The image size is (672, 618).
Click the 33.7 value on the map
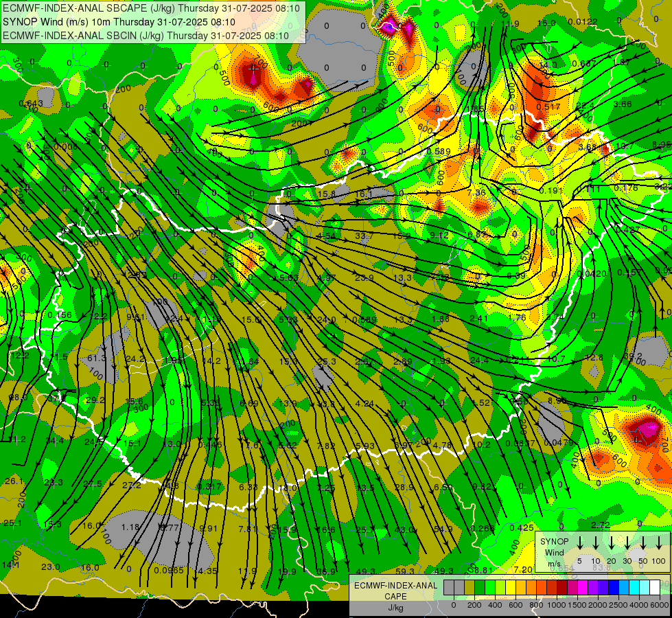pyautogui.click(x=364, y=236)
